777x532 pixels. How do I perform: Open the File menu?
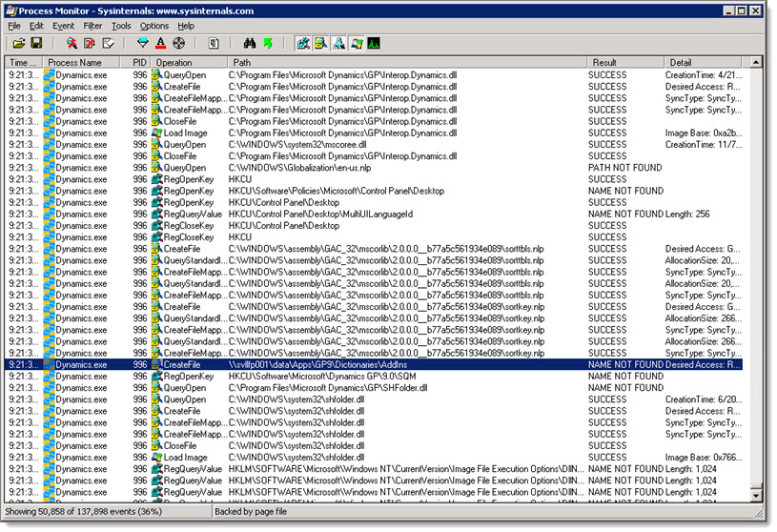[14, 26]
